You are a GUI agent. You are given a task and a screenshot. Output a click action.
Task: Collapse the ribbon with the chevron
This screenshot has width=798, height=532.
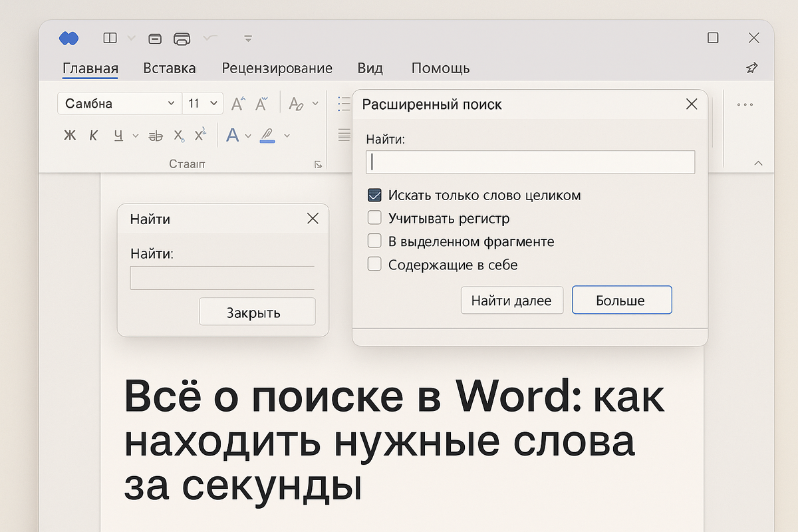tap(759, 164)
